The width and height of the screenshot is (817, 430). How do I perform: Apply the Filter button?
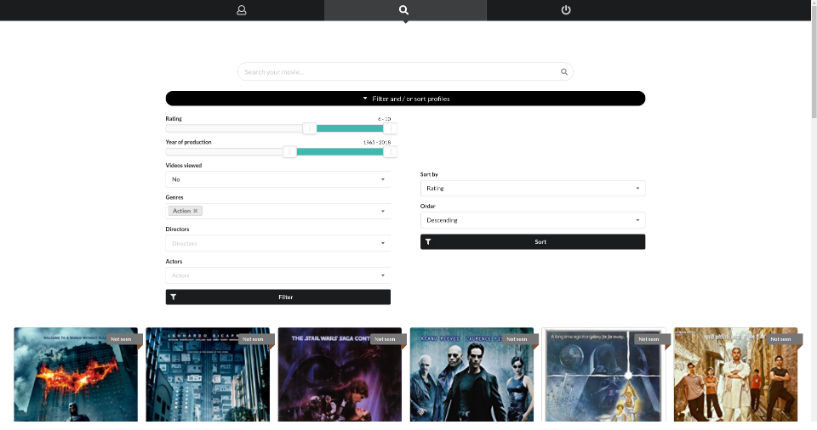click(278, 297)
